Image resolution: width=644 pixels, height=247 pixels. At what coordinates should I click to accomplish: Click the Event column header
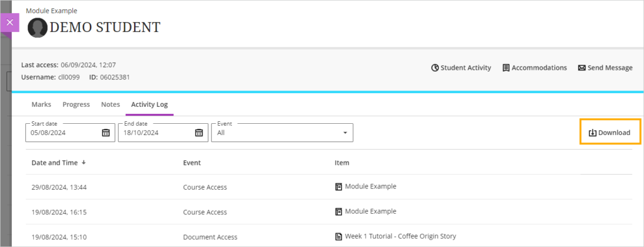click(x=192, y=163)
